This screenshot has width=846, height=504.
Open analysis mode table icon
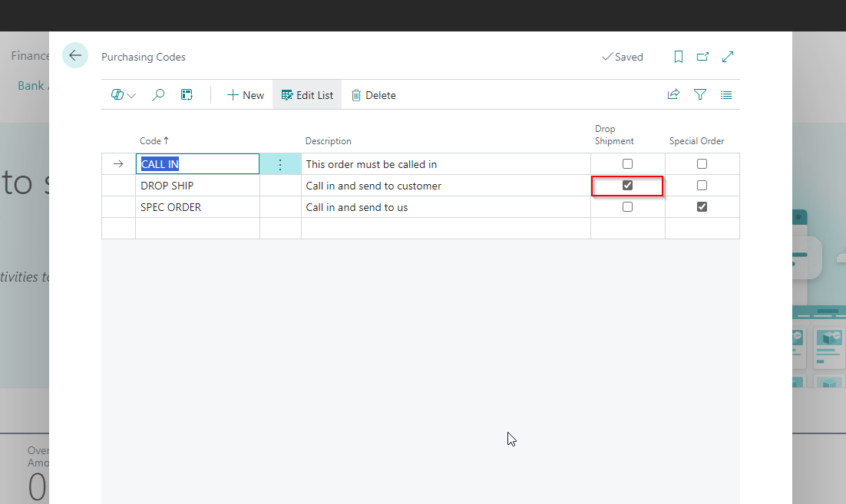coord(187,95)
